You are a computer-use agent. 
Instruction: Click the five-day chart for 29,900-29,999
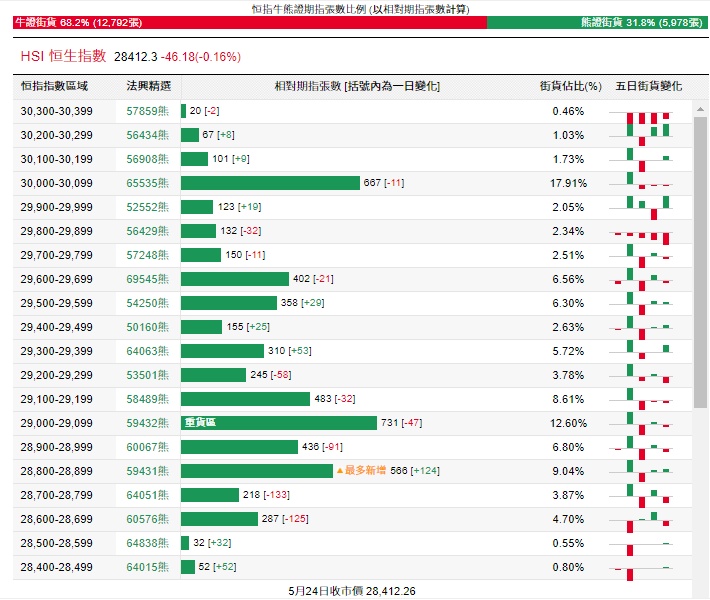(641, 208)
